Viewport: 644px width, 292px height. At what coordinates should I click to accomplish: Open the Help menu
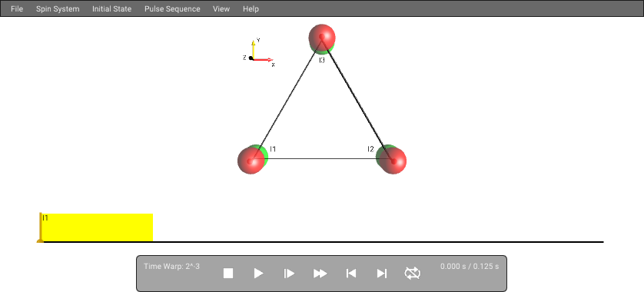click(251, 8)
